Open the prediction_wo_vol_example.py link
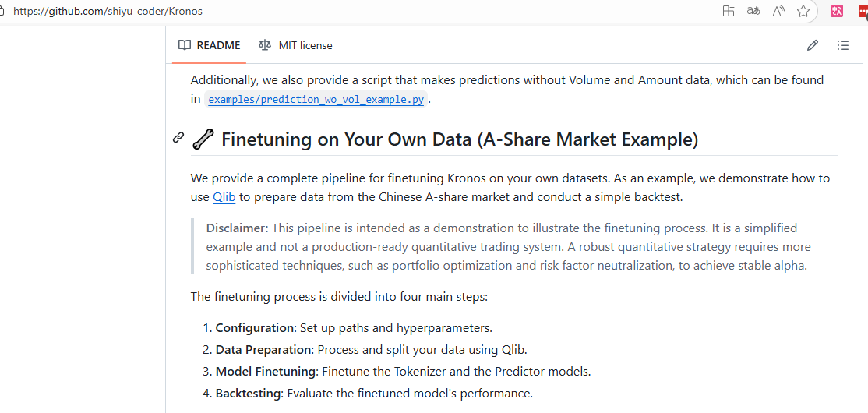The height and width of the screenshot is (413, 868). (316, 100)
